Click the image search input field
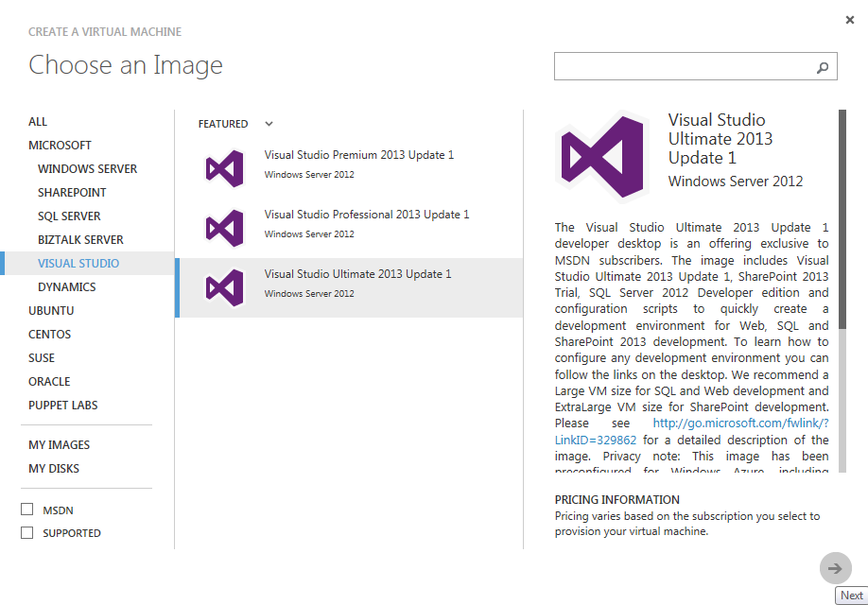868x605 pixels. [695, 66]
